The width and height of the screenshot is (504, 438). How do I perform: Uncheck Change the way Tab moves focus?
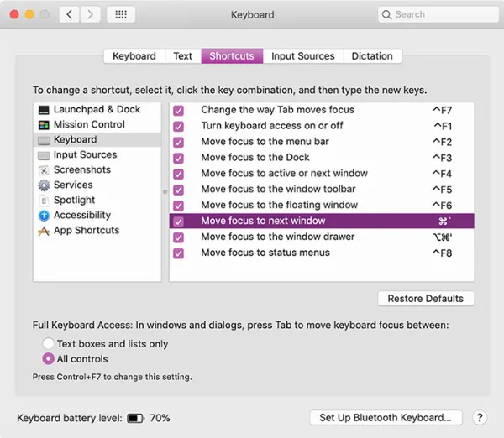click(x=179, y=111)
